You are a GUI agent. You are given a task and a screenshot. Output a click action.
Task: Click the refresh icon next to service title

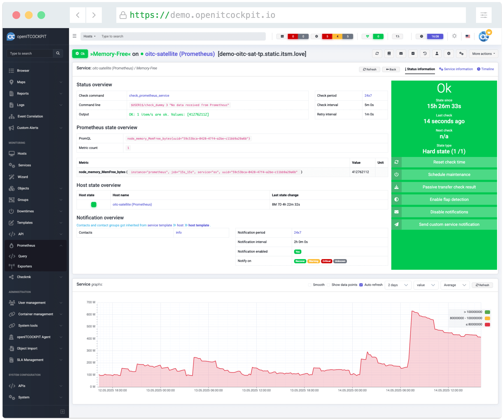[377, 54]
